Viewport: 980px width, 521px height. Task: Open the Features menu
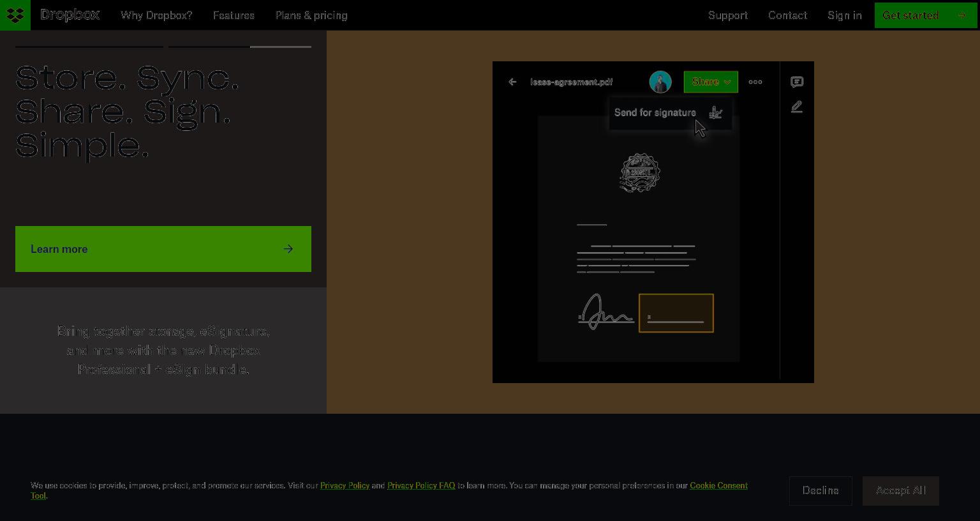(234, 15)
